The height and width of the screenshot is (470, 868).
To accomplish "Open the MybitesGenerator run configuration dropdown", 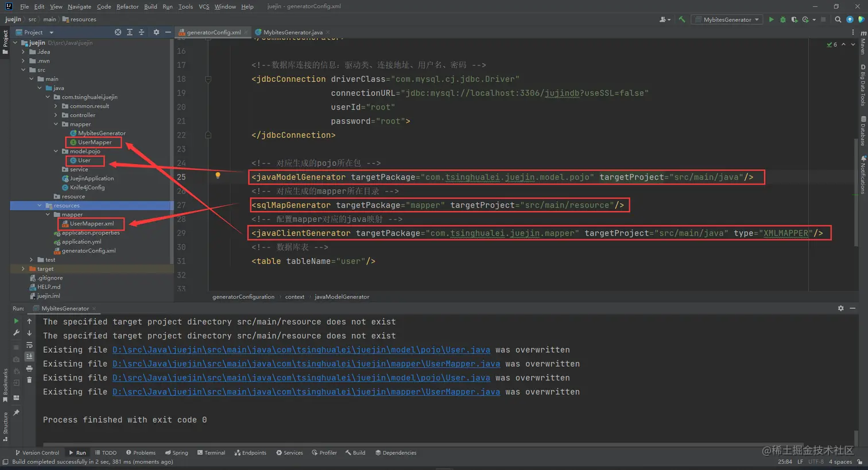I will coord(727,20).
